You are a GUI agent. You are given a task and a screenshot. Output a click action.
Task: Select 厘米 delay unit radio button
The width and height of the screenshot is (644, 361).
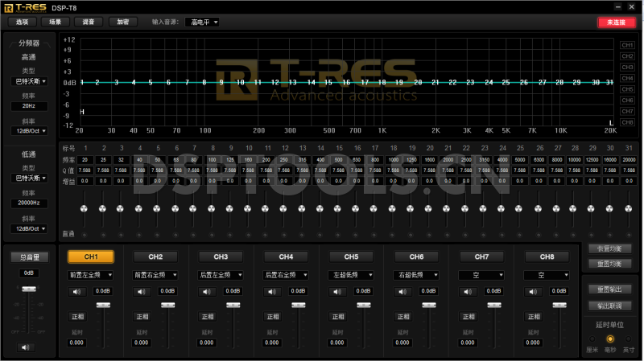[592, 338]
